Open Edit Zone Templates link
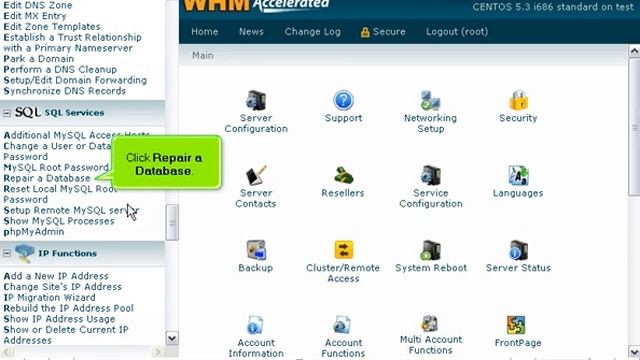The image size is (640, 360). tap(52, 27)
